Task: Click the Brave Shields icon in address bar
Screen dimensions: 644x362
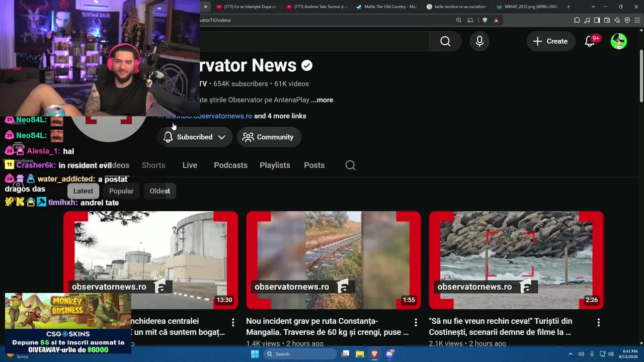Action: pos(485,20)
